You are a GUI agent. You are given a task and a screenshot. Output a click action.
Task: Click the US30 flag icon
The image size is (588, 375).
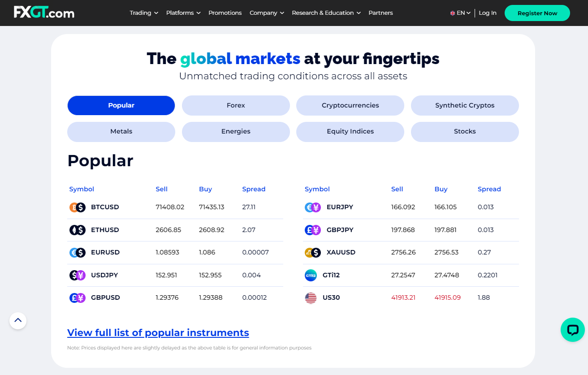click(311, 297)
